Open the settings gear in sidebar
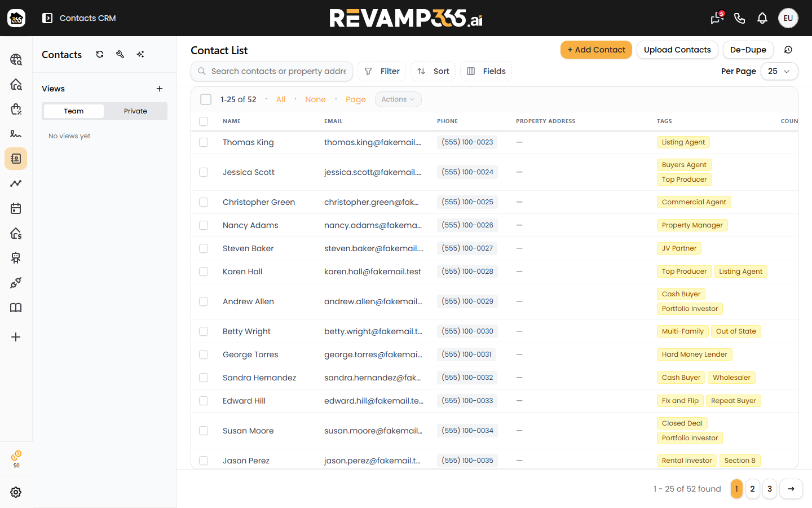 pyautogui.click(x=16, y=492)
